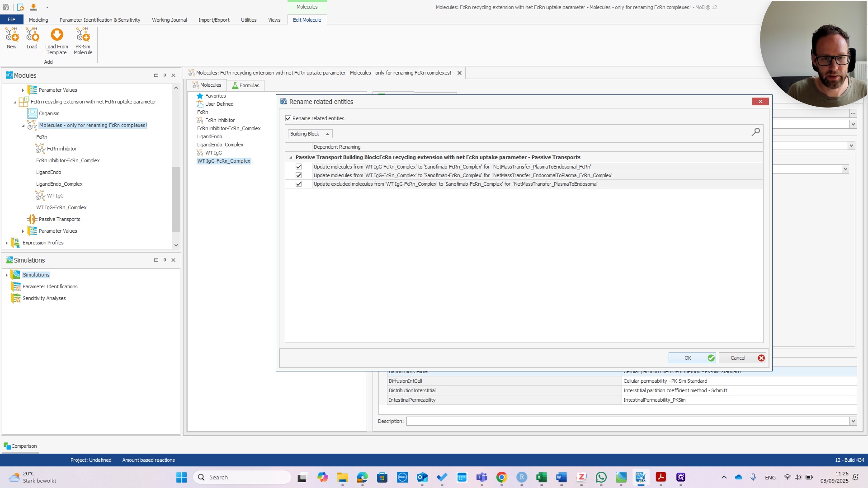Click the magnifier search icon in dialog
Image resolution: width=868 pixels, height=488 pixels.
755,132
